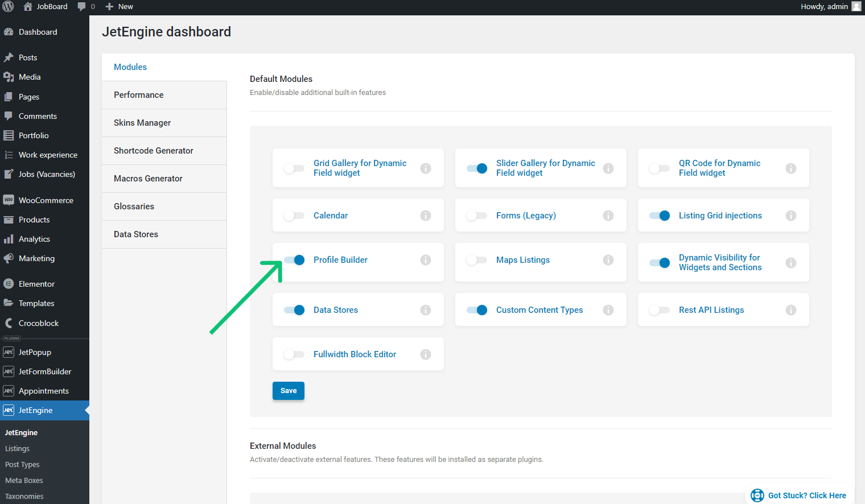Click Howdy, admin account menu

click(830, 7)
